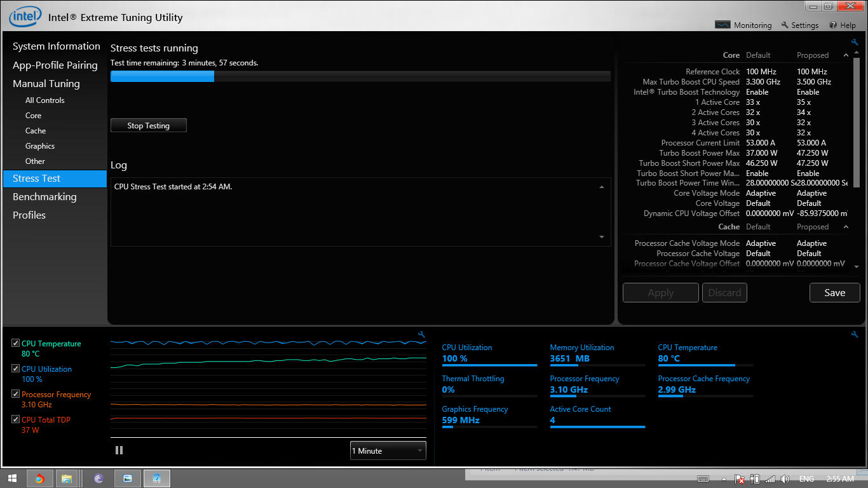
Task: Click the log scroll-down arrow
Action: pyautogui.click(x=602, y=237)
